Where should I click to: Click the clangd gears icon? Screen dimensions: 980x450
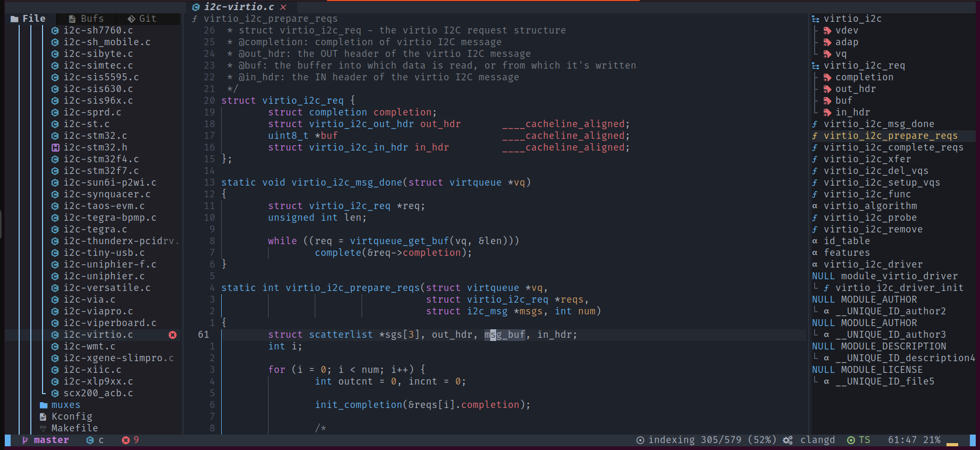(788, 440)
